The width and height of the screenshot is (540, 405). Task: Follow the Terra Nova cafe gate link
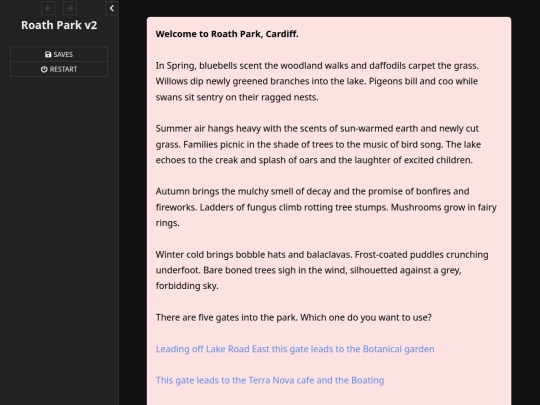pos(270,380)
